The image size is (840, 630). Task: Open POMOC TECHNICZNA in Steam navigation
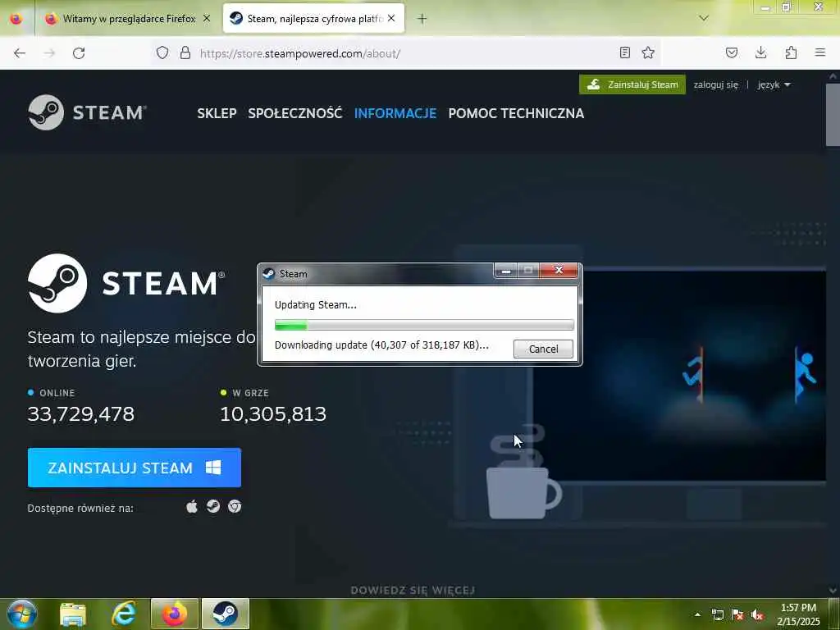pos(516,113)
